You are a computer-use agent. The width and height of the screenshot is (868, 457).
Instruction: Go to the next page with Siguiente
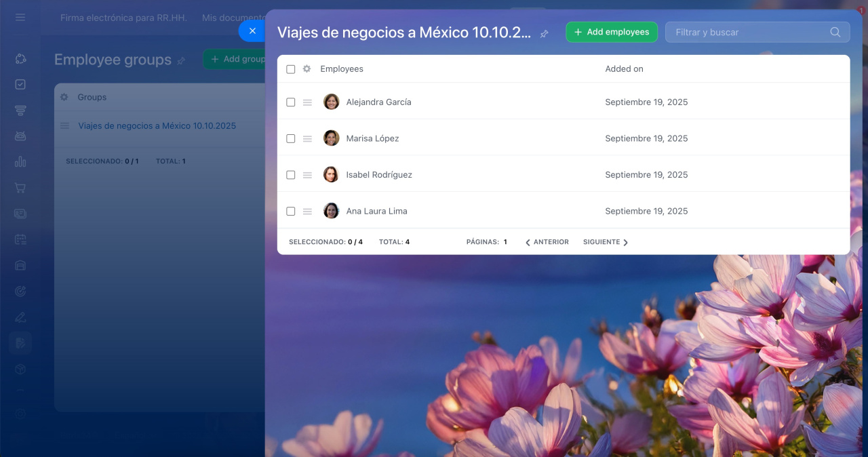pyautogui.click(x=605, y=242)
